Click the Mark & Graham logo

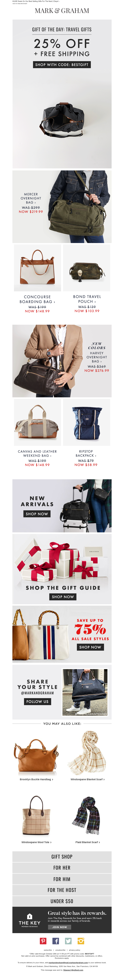pyautogui.click(x=62, y=11)
